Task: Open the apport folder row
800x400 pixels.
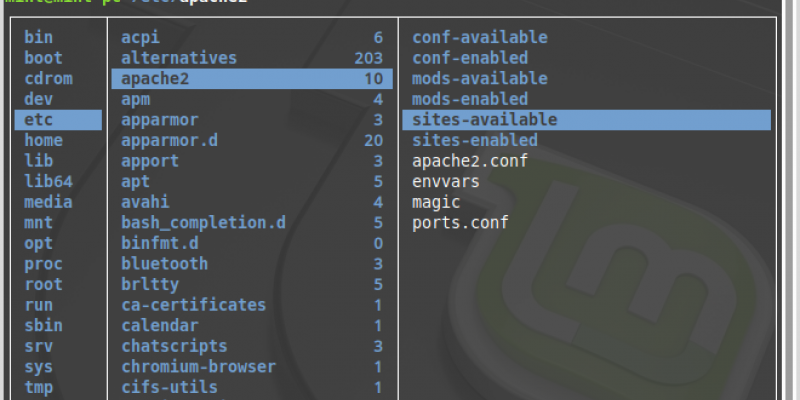Action: click(252, 161)
